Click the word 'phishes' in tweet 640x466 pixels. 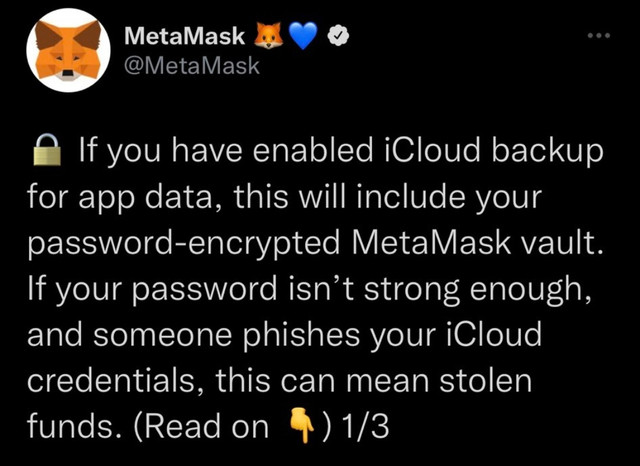pyautogui.click(x=302, y=335)
